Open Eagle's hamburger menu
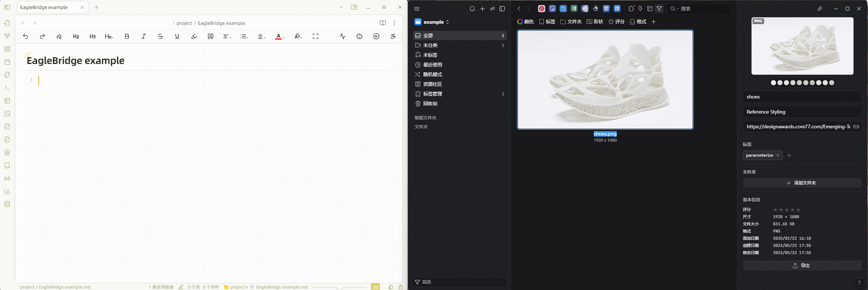The height and width of the screenshot is (290, 868). click(417, 9)
